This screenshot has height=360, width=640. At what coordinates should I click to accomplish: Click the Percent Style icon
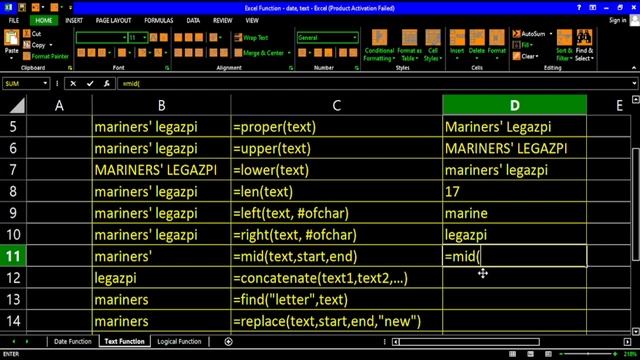click(318, 52)
